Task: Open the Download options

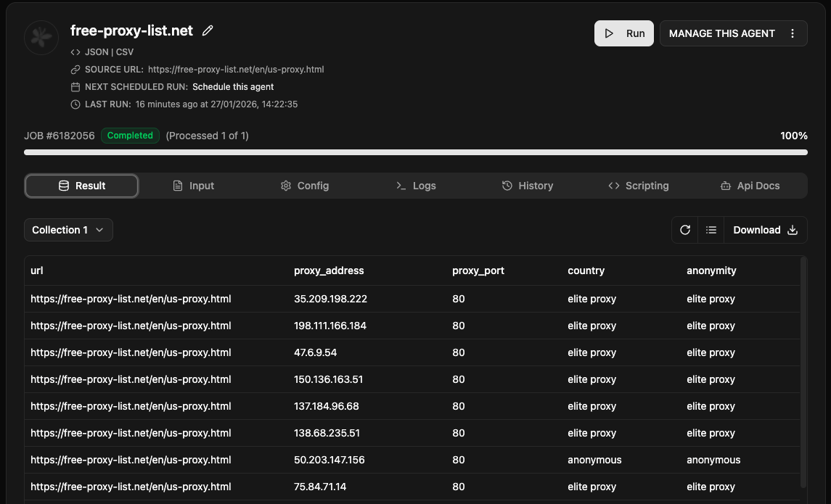Action: coord(765,230)
